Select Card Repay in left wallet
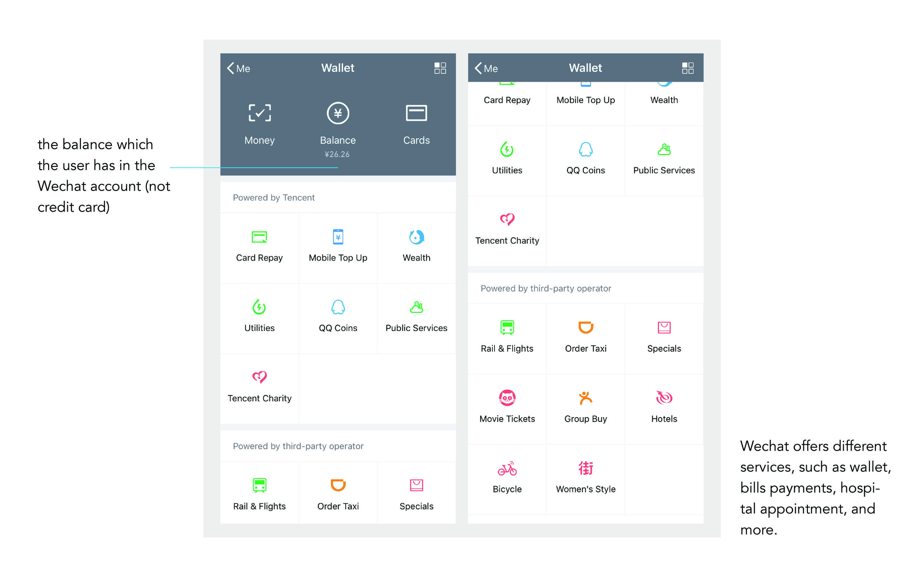 pyautogui.click(x=259, y=246)
